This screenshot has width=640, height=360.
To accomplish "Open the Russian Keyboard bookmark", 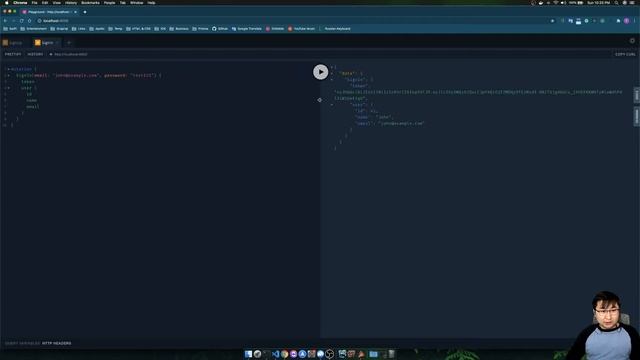I will 338,29.
